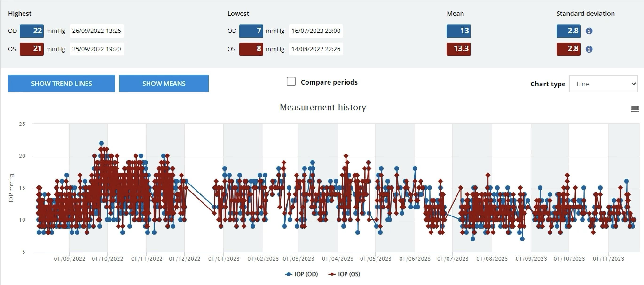This screenshot has width=644, height=285.
Task: Click the info icon beside OS standard deviation
Action: 589,49
